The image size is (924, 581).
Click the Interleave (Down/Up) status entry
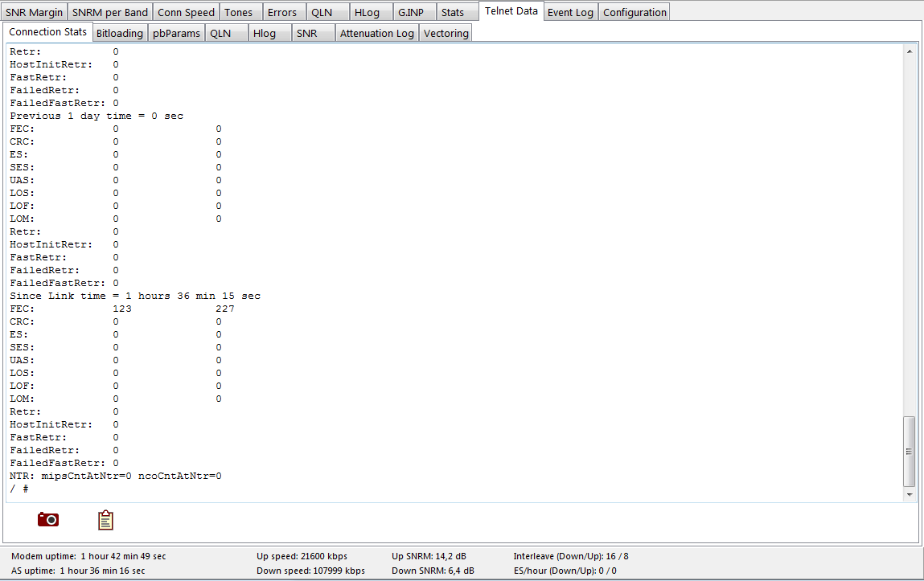571,556
